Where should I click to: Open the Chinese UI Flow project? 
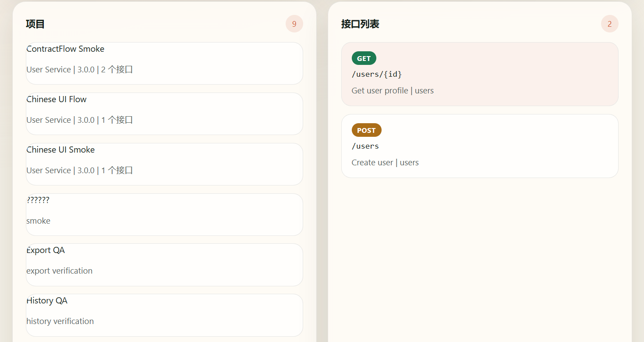(164, 113)
